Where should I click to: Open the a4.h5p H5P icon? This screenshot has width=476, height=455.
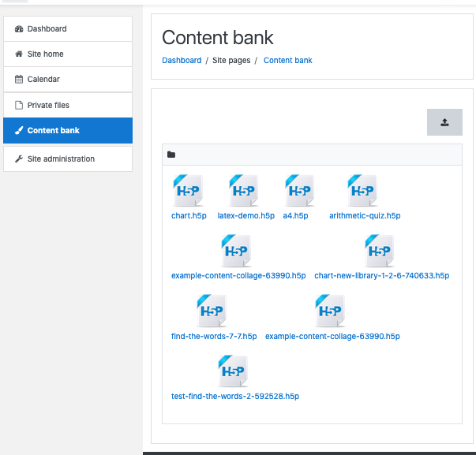point(300,191)
